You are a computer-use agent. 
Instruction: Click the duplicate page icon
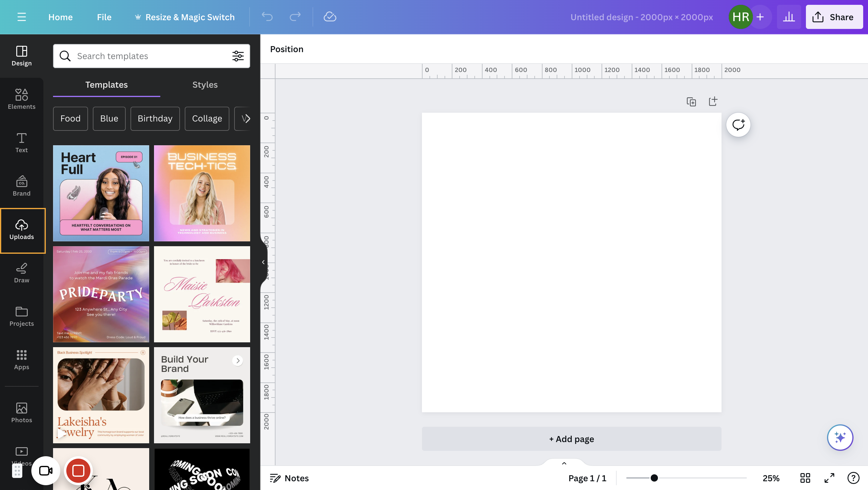(691, 102)
